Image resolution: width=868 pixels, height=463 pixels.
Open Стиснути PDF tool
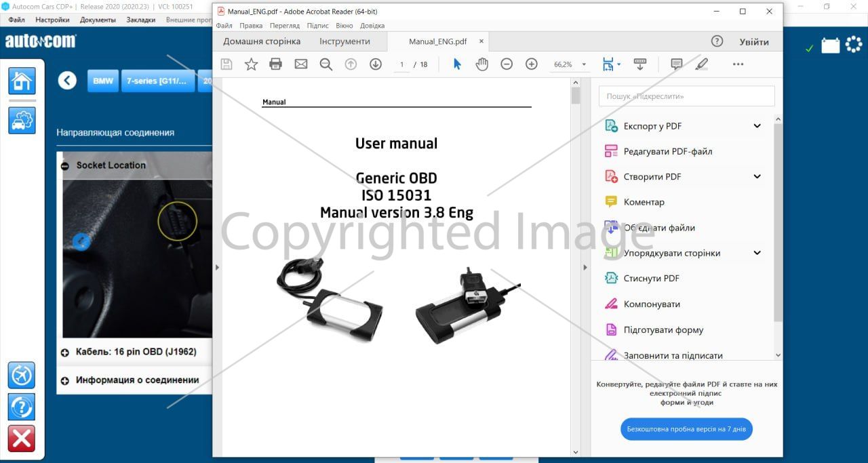642,279
